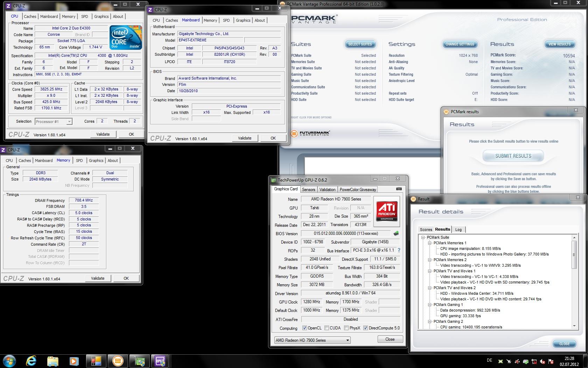Click the DE language indicator in tray
The height and width of the screenshot is (368, 588).
coord(489,360)
